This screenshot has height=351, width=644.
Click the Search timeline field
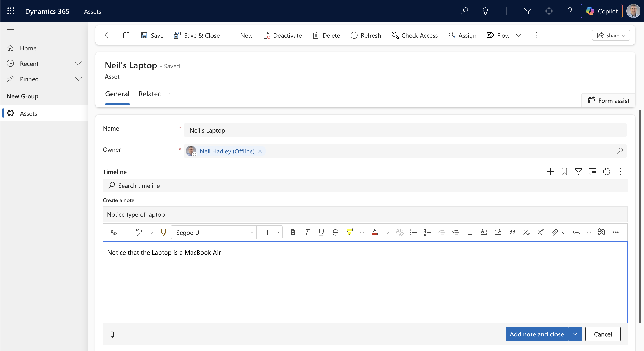(x=365, y=185)
